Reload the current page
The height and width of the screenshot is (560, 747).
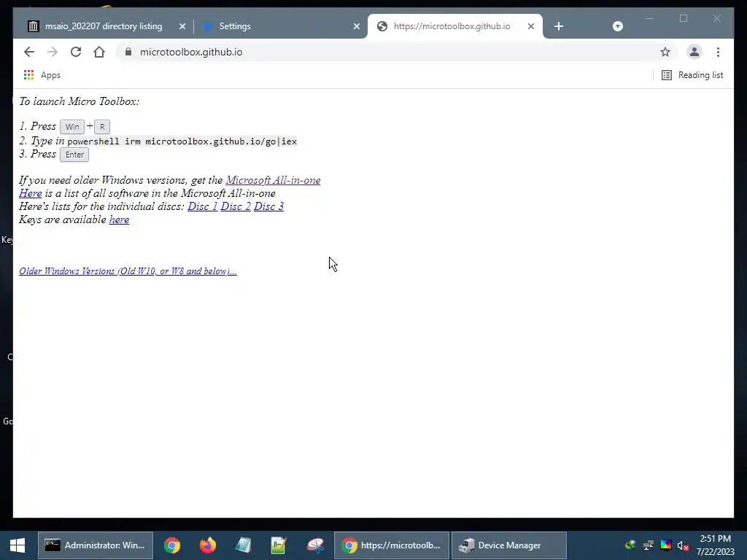tap(76, 52)
